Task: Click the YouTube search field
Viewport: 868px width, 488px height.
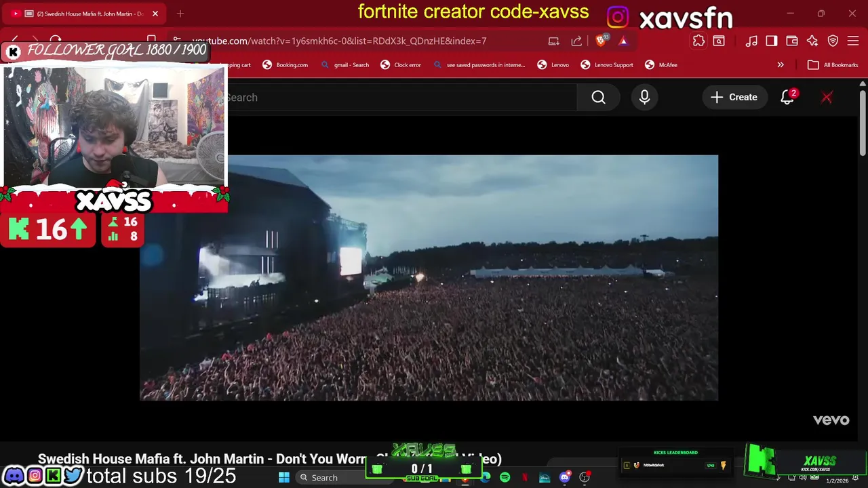Action: (x=401, y=98)
